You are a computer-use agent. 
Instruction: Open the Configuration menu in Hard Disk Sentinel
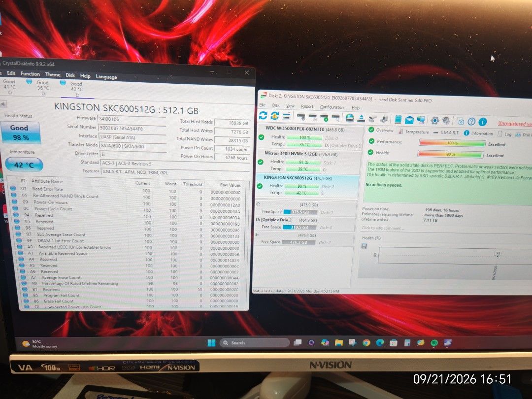[332, 107]
